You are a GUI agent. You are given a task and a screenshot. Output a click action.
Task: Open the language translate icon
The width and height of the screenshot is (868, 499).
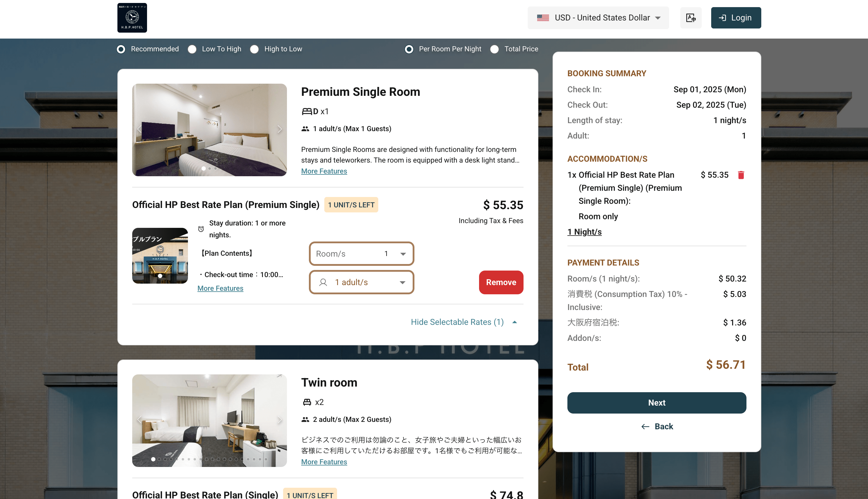(691, 18)
